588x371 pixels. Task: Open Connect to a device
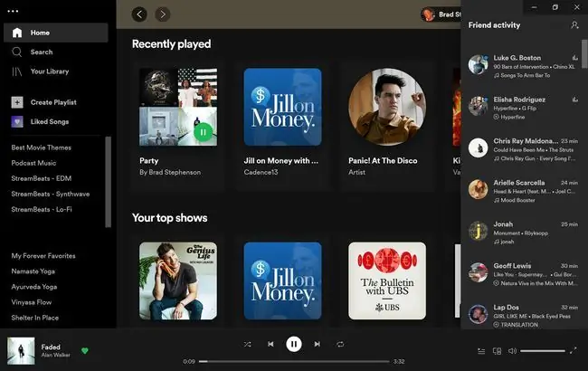(x=497, y=351)
